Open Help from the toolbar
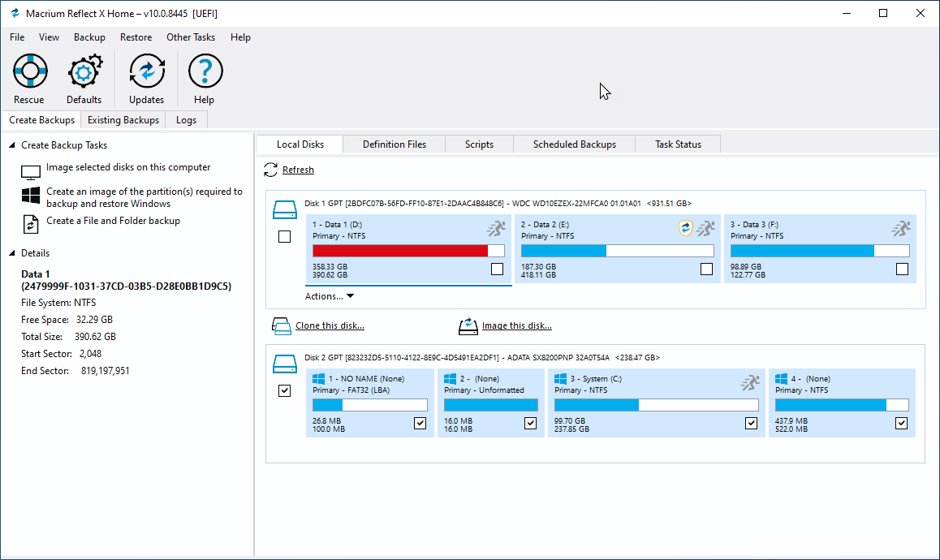 (x=205, y=79)
